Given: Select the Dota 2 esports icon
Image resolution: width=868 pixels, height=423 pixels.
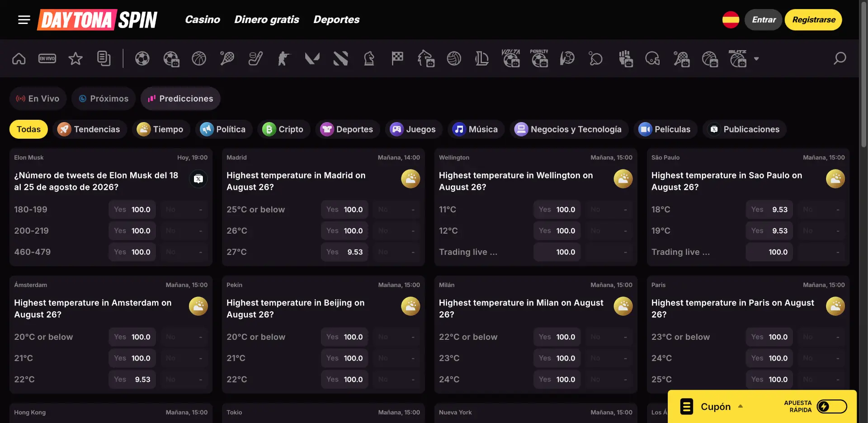Looking at the screenshot, I should pyautogui.click(x=340, y=58).
